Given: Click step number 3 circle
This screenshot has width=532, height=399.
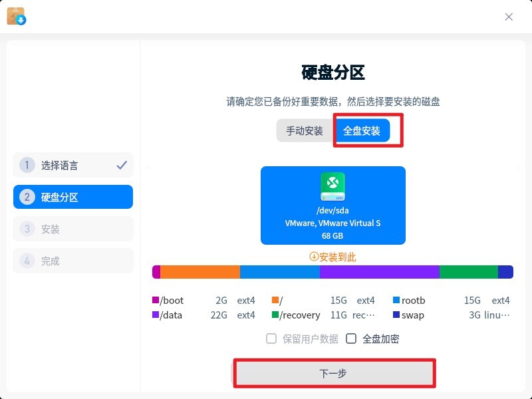Looking at the screenshot, I should pos(27,229).
